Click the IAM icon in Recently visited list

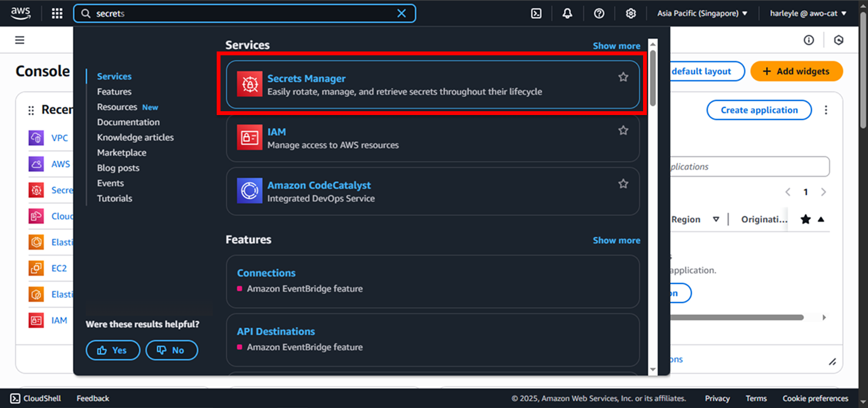point(36,320)
